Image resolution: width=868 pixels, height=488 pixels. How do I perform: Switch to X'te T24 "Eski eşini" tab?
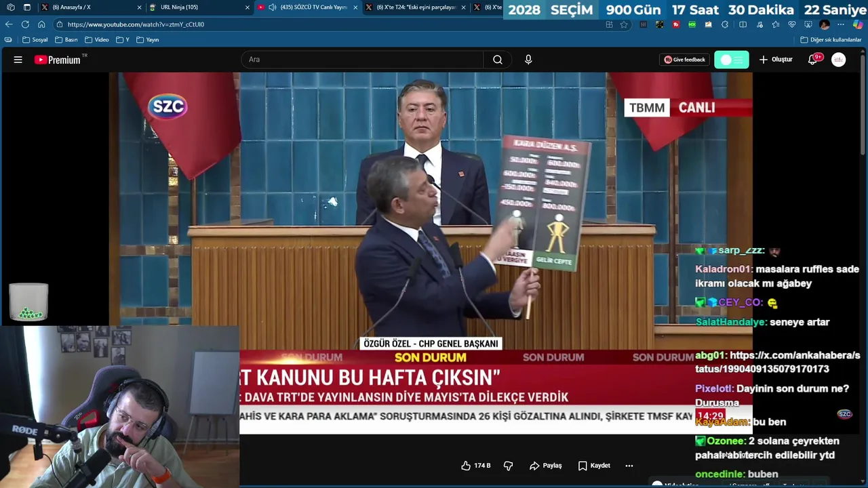[416, 7]
